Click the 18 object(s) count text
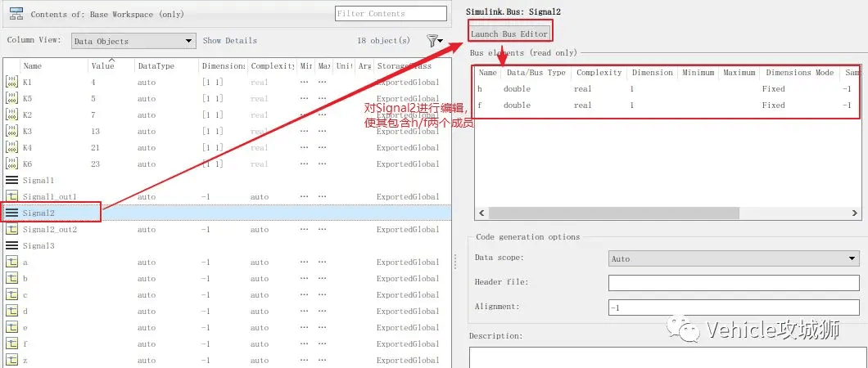The width and height of the screenshot is (868, 368). point(383,40)
